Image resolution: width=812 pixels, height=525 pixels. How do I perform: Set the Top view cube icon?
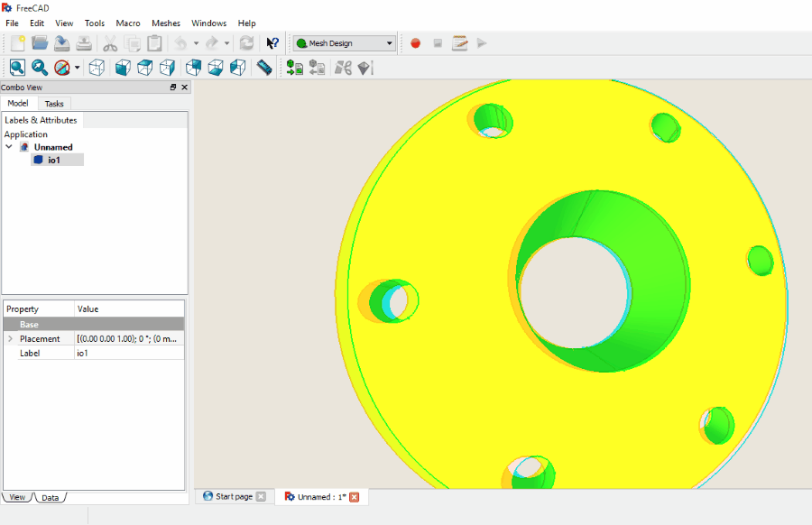145,68
